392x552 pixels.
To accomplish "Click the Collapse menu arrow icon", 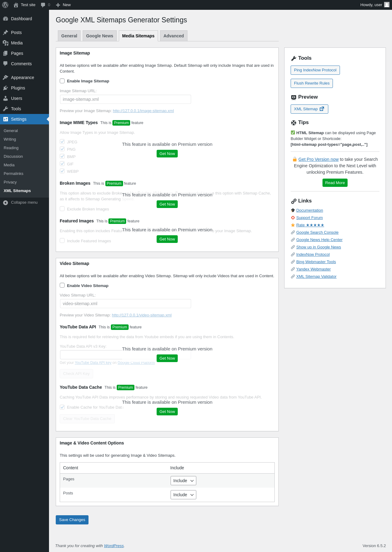I will pyautogui.click(x=6, y=202).
